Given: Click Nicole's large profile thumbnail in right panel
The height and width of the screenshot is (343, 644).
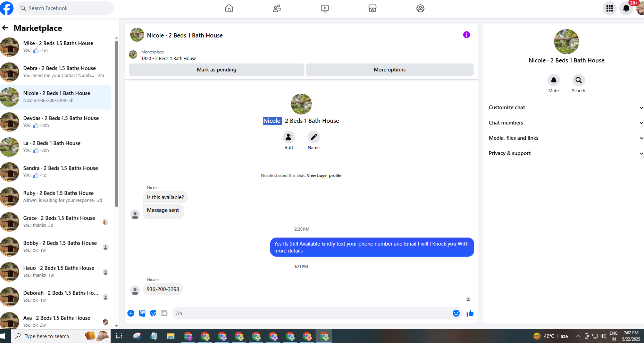Looking at the screenshot, I should 567,42.
